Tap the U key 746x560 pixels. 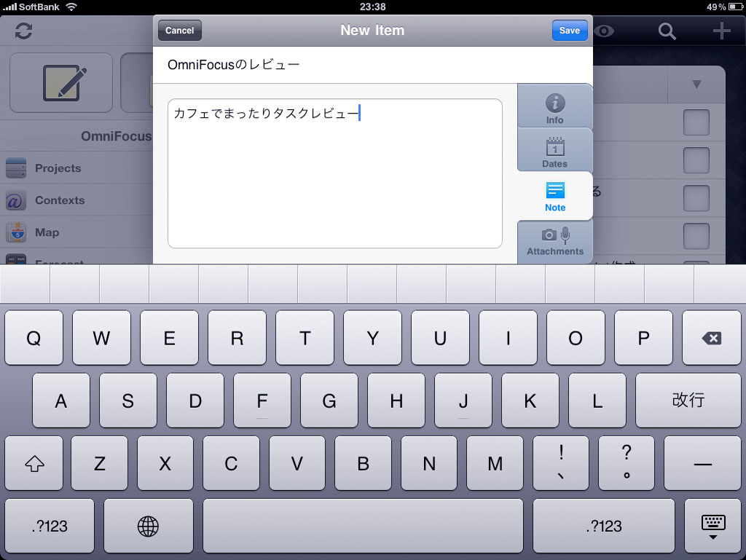(440, 338)
